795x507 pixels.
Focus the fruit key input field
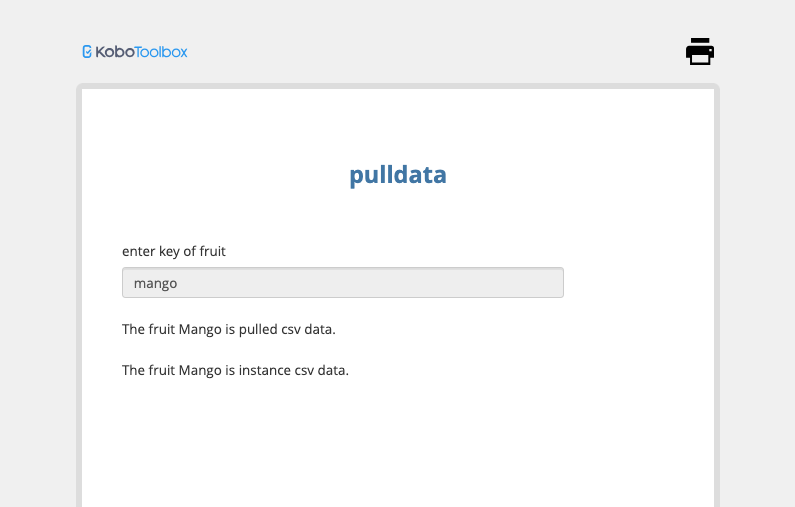point(342,283)
